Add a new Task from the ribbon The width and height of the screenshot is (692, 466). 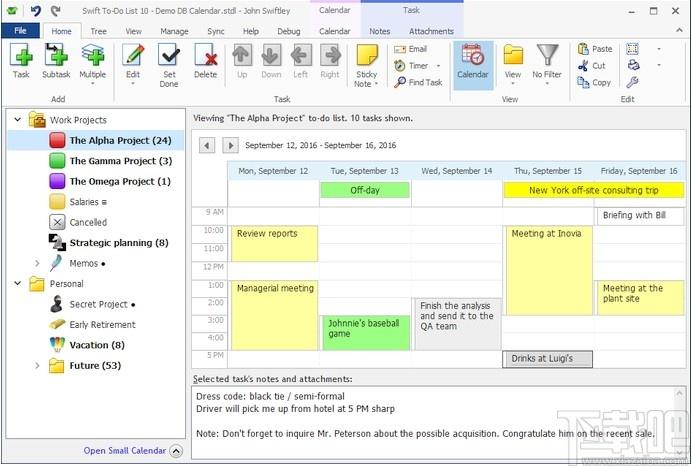(21, 62)
